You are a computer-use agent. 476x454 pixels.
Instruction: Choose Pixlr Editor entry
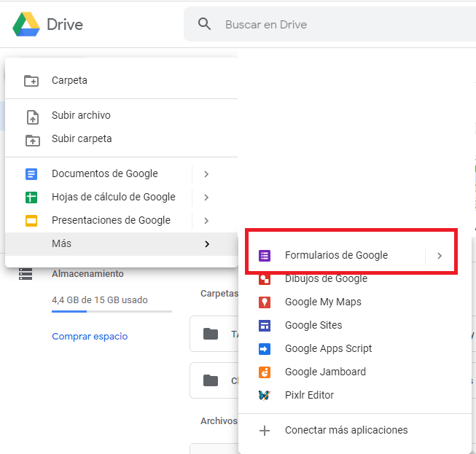point(309,395)
